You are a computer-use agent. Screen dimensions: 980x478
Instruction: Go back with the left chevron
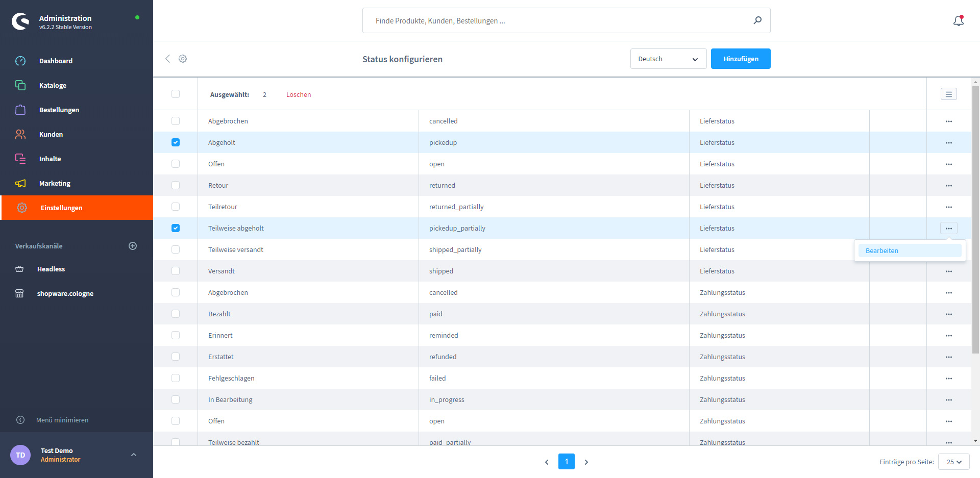click(x=167, y=59)
